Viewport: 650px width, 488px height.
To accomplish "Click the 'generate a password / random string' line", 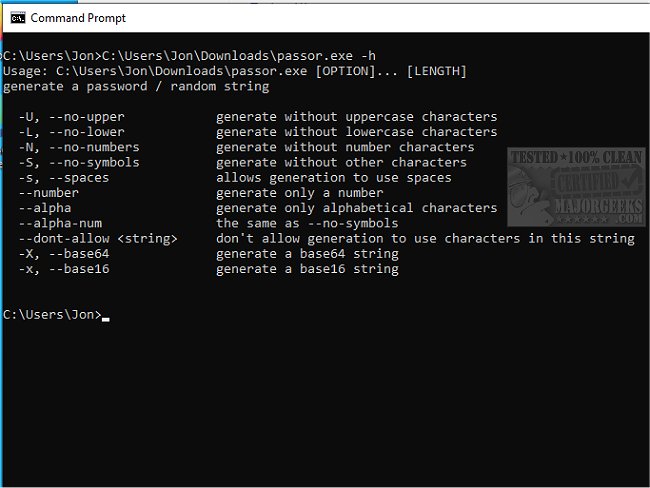I will (136, 86).
